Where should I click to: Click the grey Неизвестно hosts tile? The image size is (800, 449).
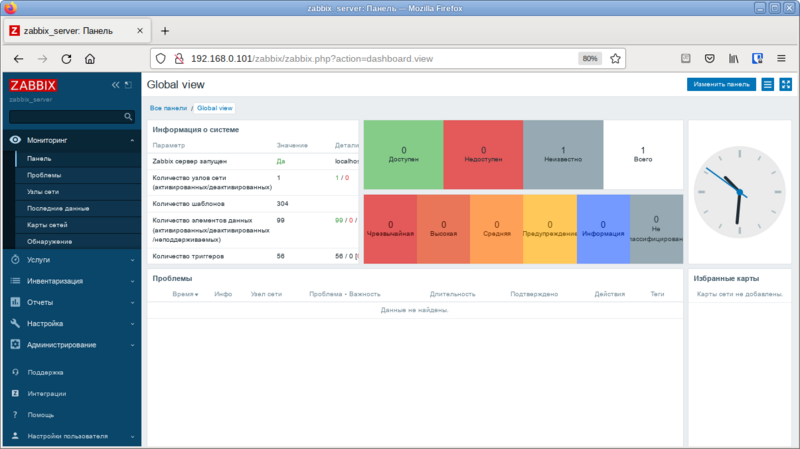[x=563, y=155]
